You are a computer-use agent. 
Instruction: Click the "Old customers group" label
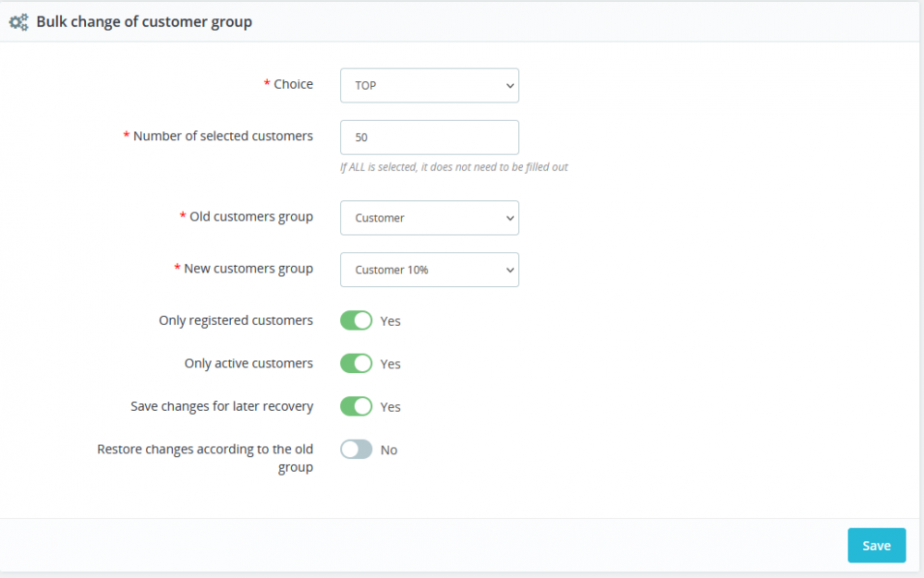coord(250,217)
